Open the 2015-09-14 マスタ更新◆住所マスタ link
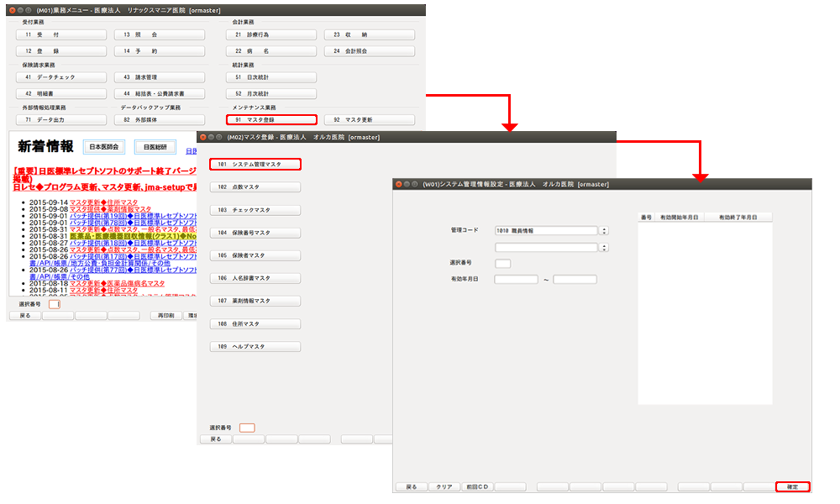Screen dimensions: 840x504 (103, 202)
